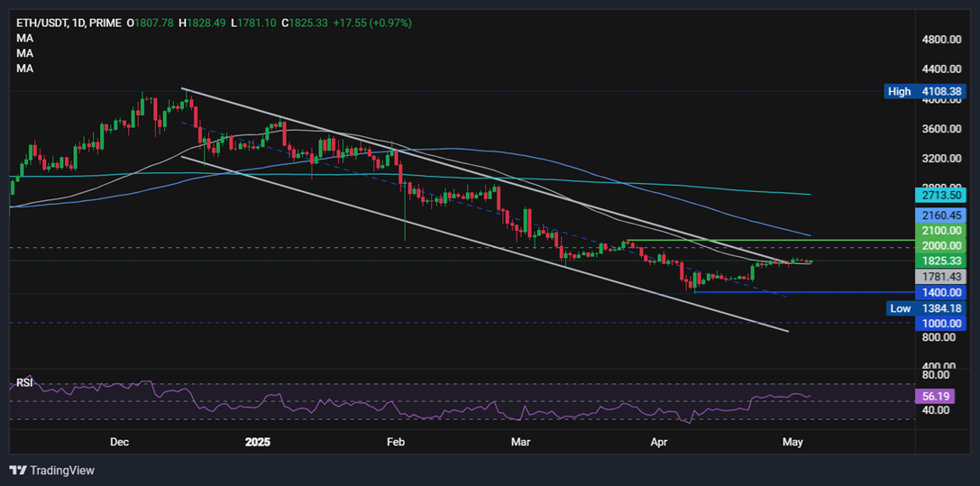Viewport: 980px width, 486px height.
Task: Click the ETH/USDT symbol title
Action: (41, 23)
